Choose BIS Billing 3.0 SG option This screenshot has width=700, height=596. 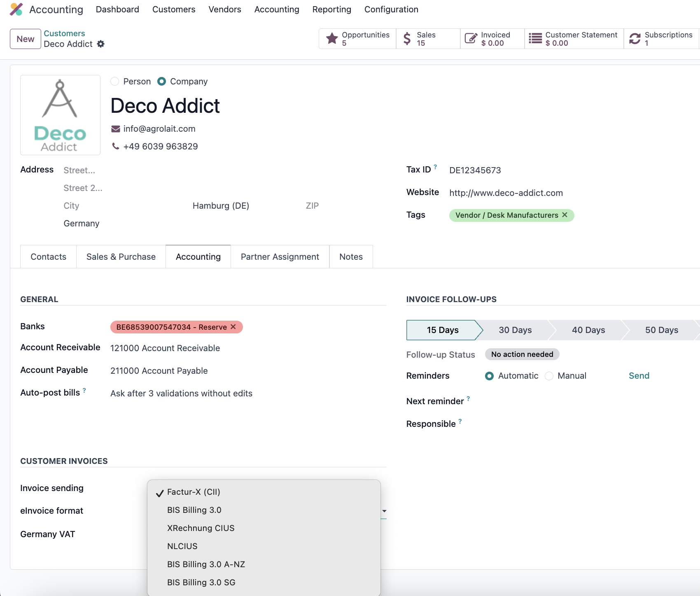[264, 583]
